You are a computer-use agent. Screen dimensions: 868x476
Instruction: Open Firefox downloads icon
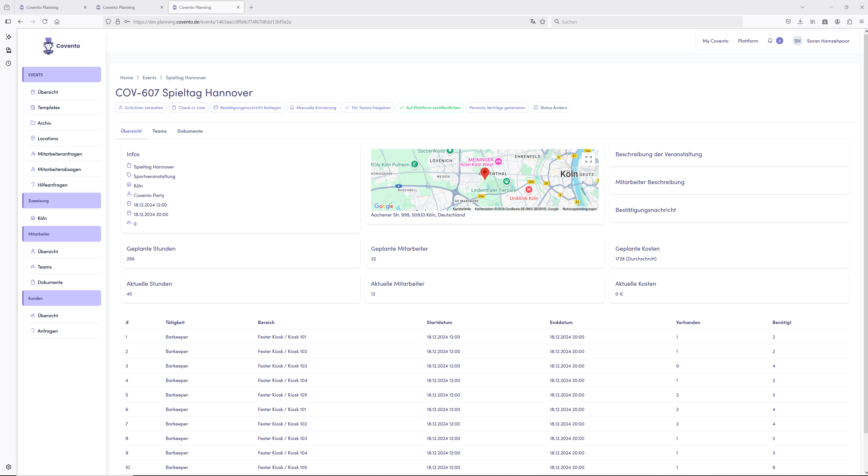[x=800, y=22]
